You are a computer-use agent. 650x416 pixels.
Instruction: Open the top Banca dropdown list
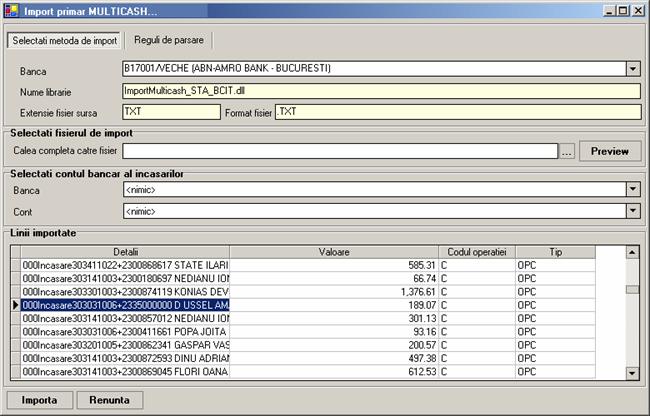632,69
